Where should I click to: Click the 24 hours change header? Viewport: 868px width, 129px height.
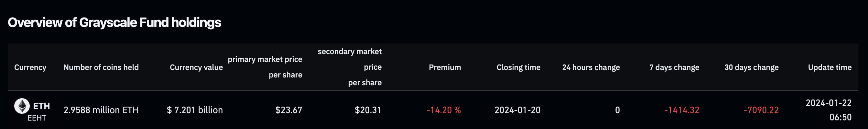click(x=591, y=67)
